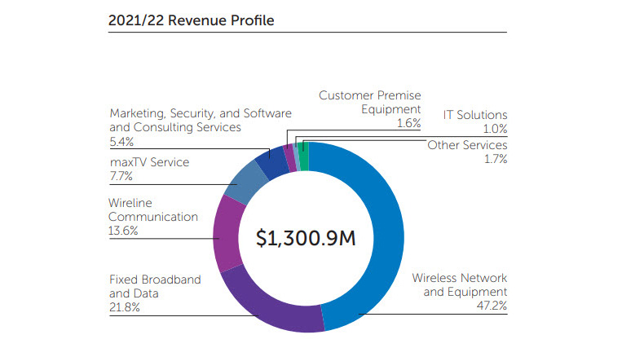Click the Wireline Communication label

tap(152, 209)
